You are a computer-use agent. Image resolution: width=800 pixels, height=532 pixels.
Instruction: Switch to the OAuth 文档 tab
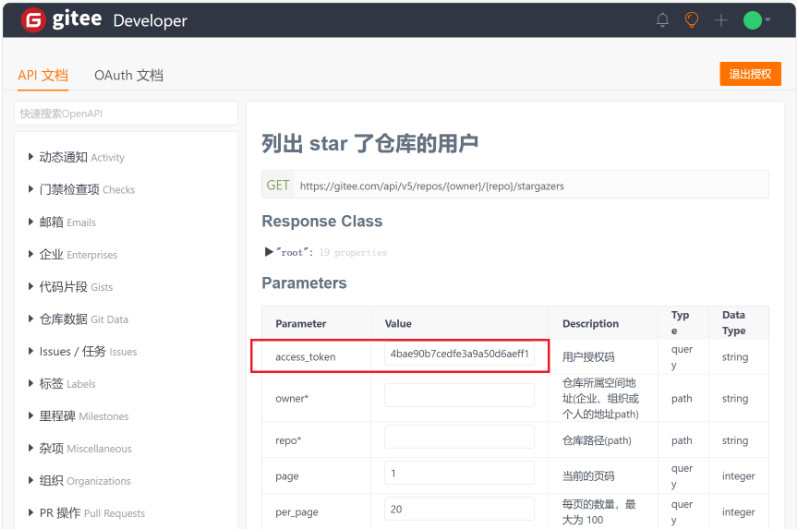(x=129, y=75)
